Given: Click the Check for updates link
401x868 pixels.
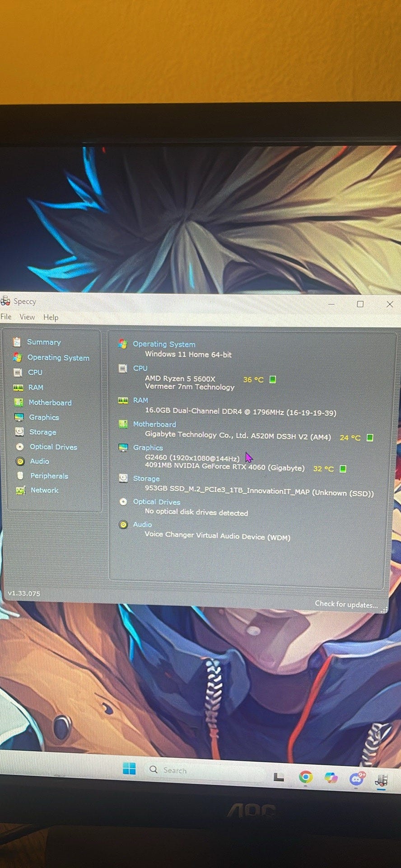Looking at the screenshot, I should [x=346, y=604].
